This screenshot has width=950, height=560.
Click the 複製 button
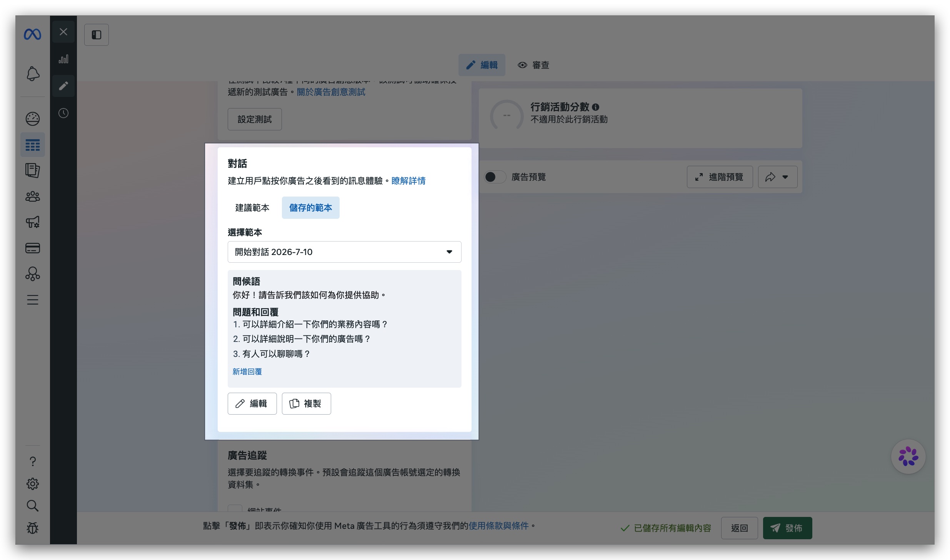pos(306,403)
